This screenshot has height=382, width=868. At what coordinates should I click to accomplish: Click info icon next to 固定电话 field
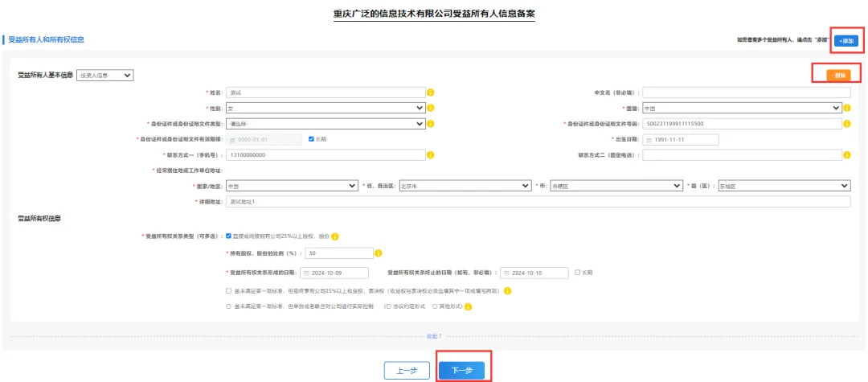coord(846,155)
